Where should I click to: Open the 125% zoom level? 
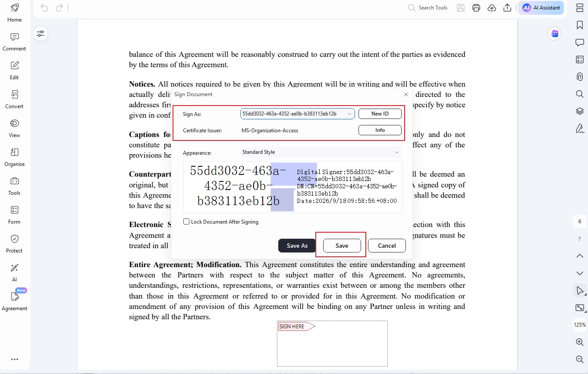coord(580,325)
